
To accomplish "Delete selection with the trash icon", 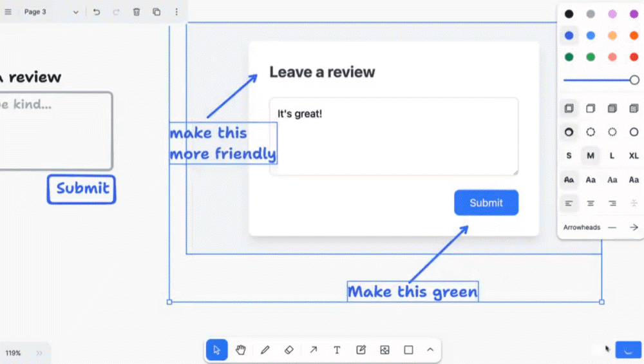I will (x=137, y=12).
